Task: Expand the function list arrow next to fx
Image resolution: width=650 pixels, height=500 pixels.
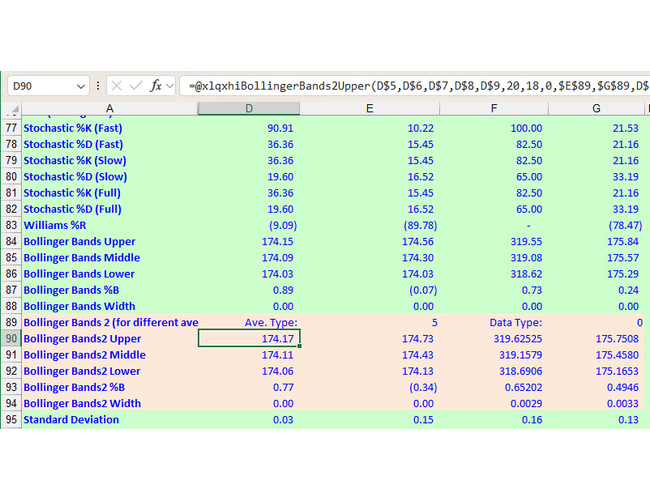Action: [170, 86]
